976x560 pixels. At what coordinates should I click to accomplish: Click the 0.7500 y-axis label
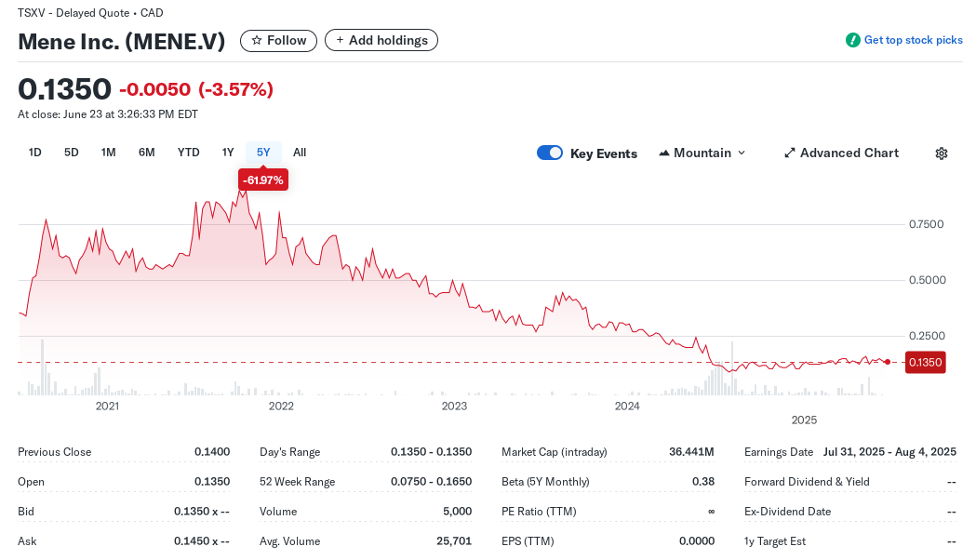(x=926, y=224)
